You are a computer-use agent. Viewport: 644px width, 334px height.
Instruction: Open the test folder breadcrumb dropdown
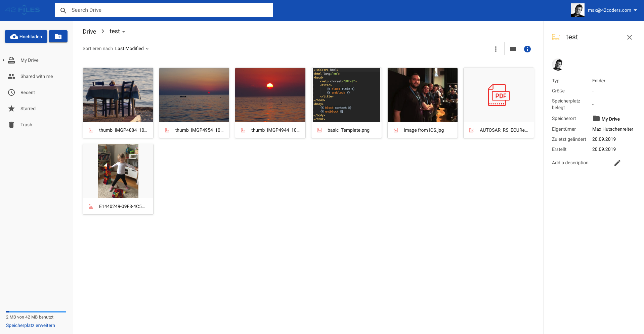124,32
